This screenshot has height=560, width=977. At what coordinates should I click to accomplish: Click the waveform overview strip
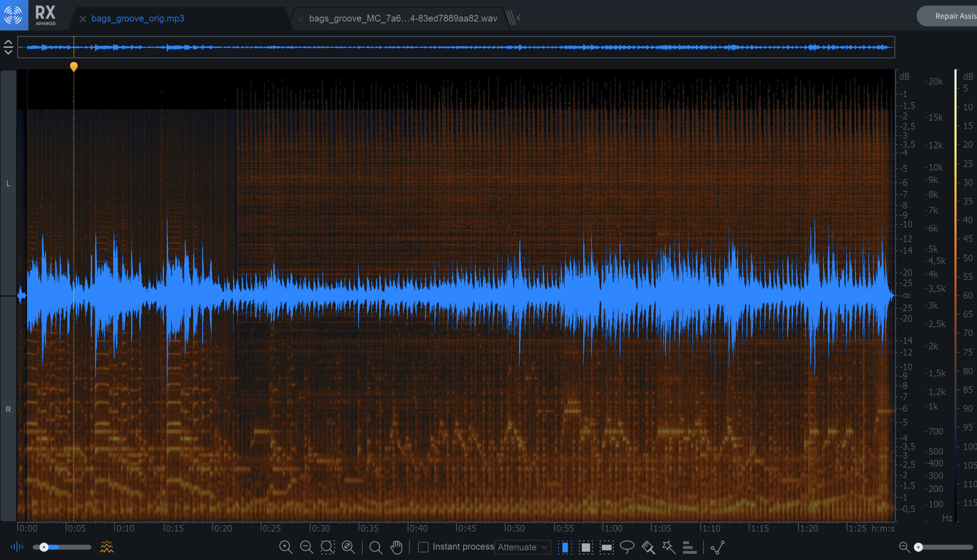456,47
